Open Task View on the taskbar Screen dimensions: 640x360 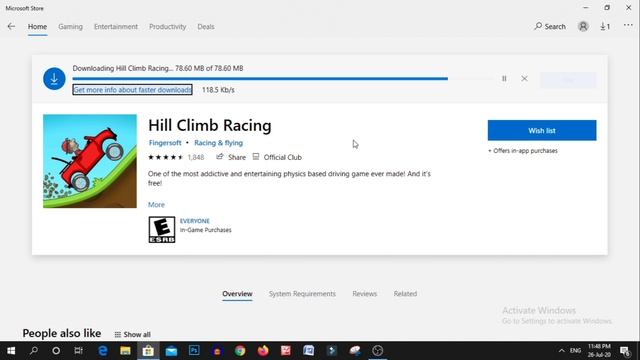78,351
